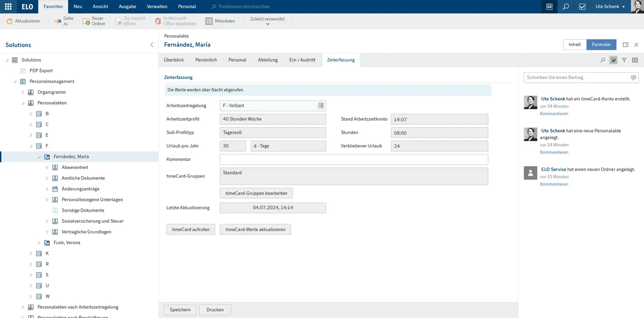Click the Funktionen durchsuchen search field

[244, 6]
